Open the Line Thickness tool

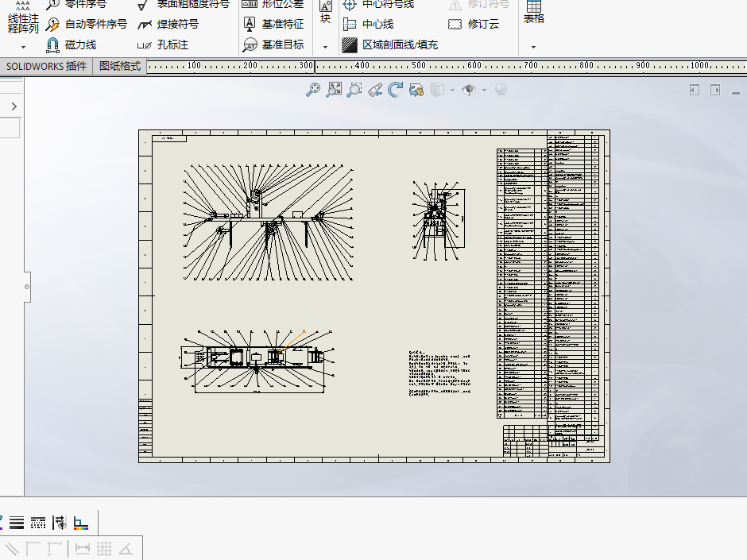(x=17, y=523)
